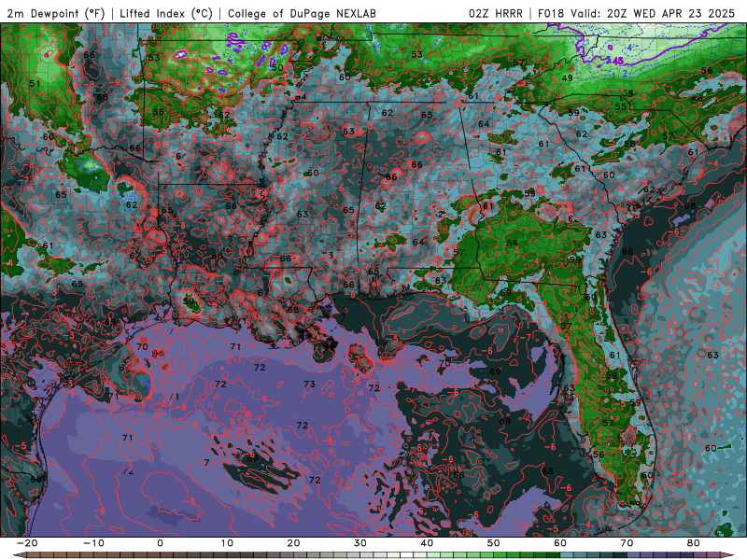The height and width of the screenshot is (560, 747).
Task: Click the 0 tick label on the color scale
Action: (x=160, y=543)
